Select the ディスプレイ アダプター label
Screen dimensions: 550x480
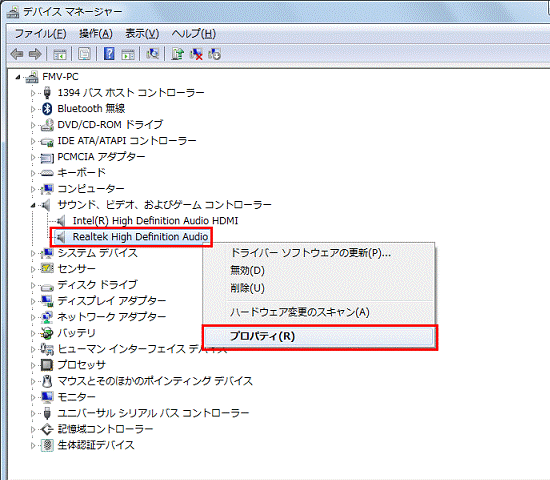[112, 301]
